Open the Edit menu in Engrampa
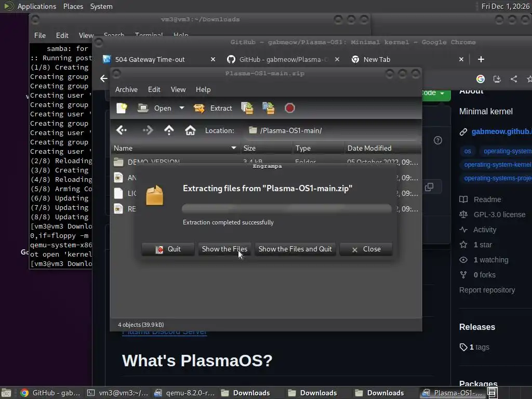 154,89
